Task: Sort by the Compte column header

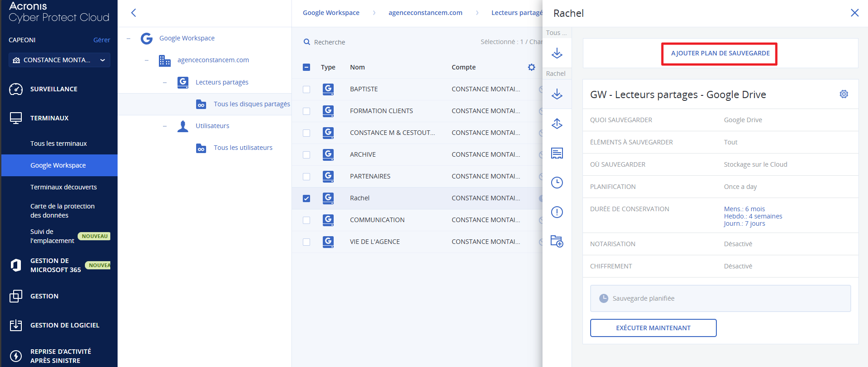Action: pyautogui.click(x=464, y=67)
